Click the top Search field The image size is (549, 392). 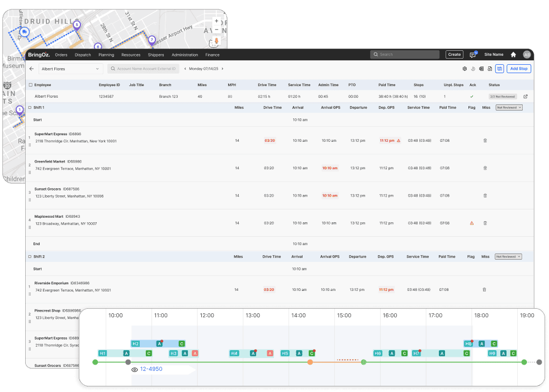405,55
